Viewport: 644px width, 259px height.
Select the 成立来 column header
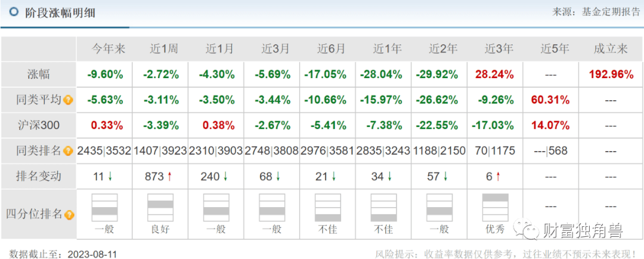point(610,49)
